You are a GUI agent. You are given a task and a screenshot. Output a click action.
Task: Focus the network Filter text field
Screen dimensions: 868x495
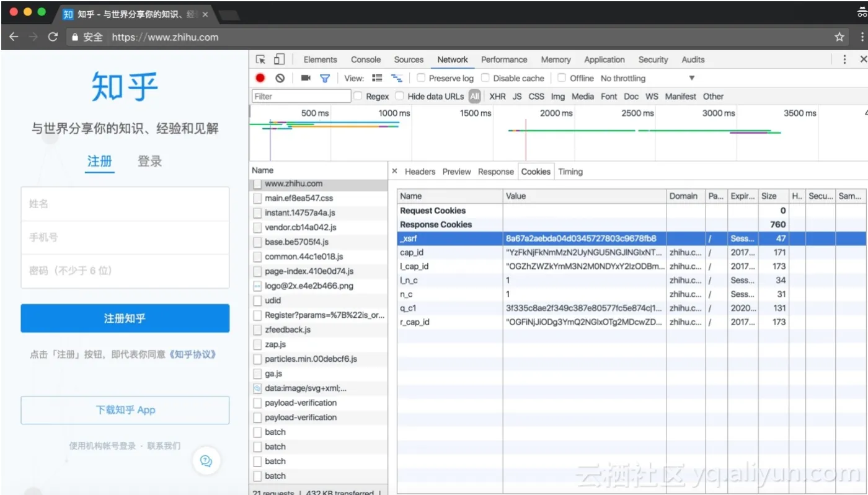pos(301,96)
